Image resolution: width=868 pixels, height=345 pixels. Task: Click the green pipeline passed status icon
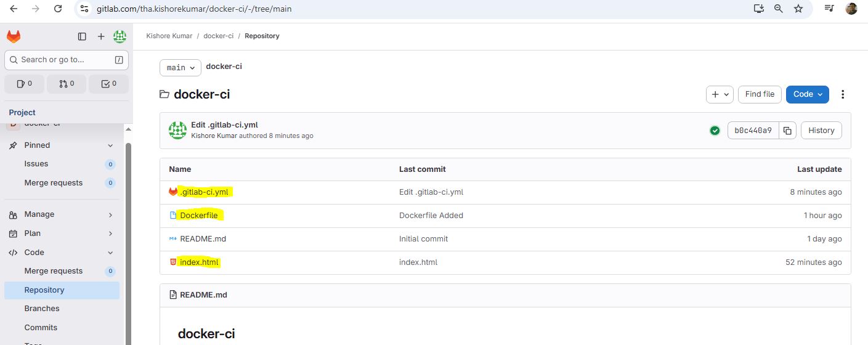pos(715,131)
